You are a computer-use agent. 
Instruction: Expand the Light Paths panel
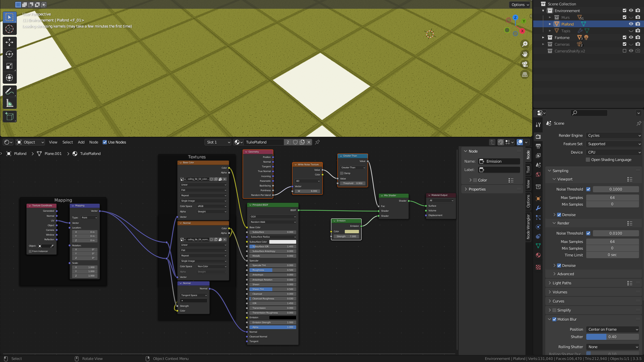562,283
